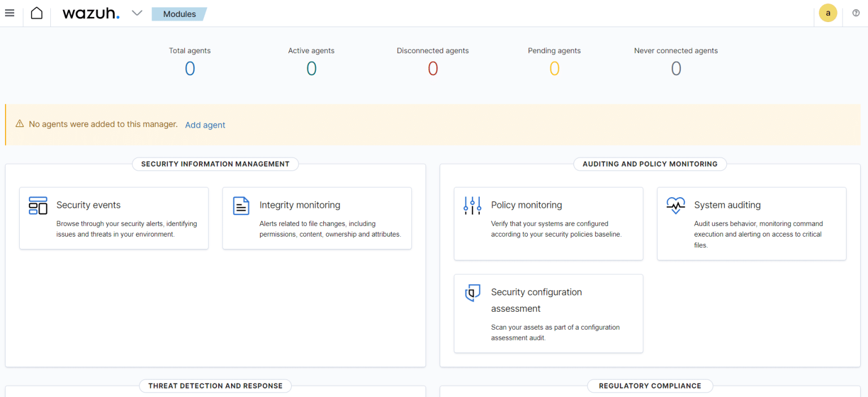Open the user avatar menu
This screenshot has width=868, height=397.
(828, 13)
